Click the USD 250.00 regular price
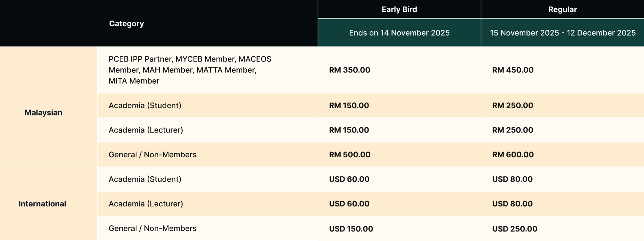 coord(514,229)
